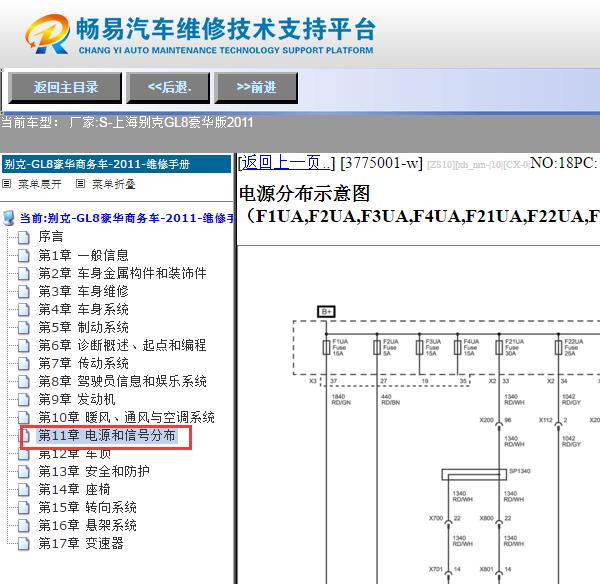Screen dimensions: 600x584
Task: Click the page icon beside 第1章
Action: point(24,255)
